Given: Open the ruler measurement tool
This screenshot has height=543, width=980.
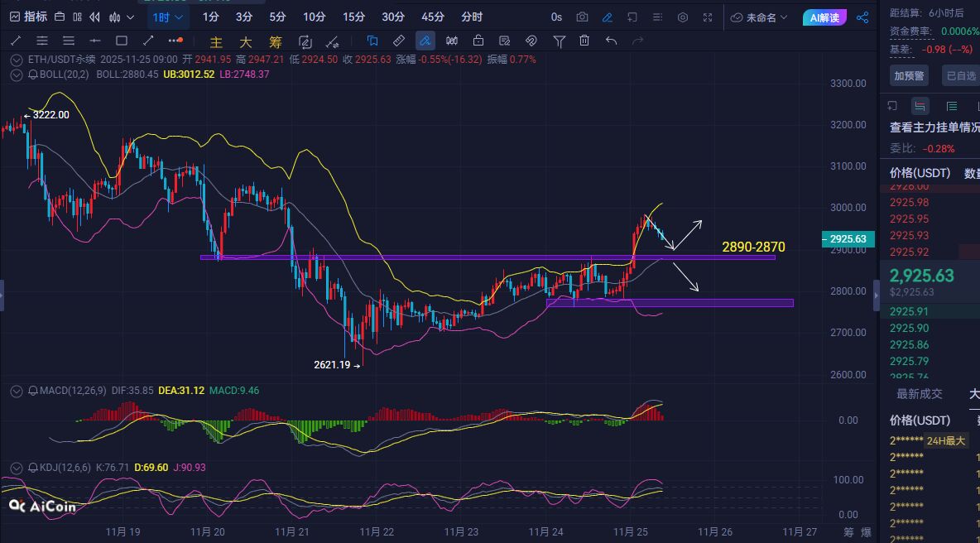Looking at the screenshot, I should coord(398,41).
